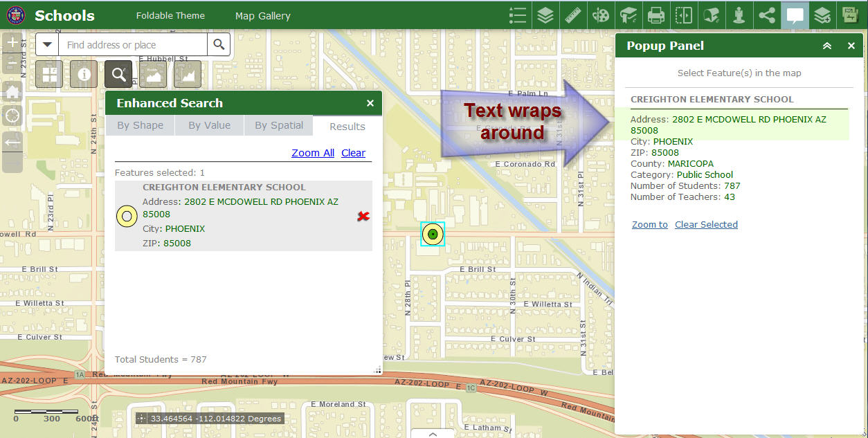Expand the bottom attribute table arrow

tap(433, 434)
